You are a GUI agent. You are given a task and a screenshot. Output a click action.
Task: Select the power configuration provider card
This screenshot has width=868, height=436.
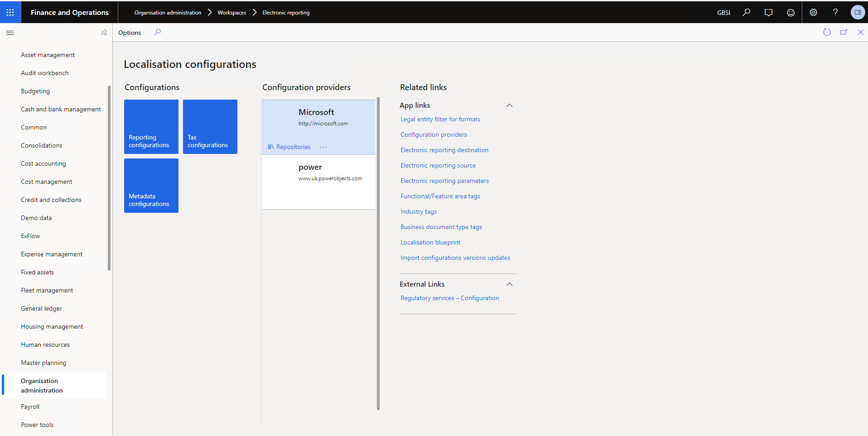[318, 182]
